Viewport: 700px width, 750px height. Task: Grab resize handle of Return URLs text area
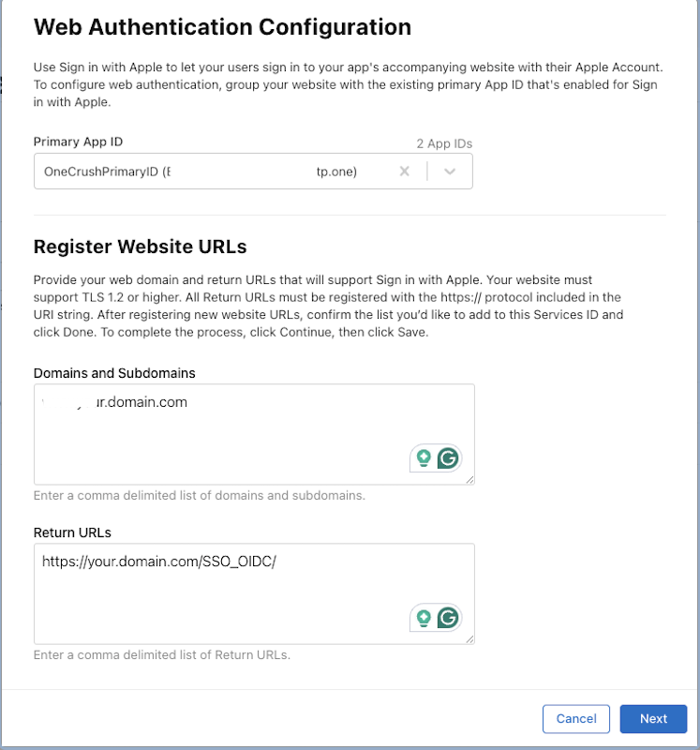tap(469, 639)
